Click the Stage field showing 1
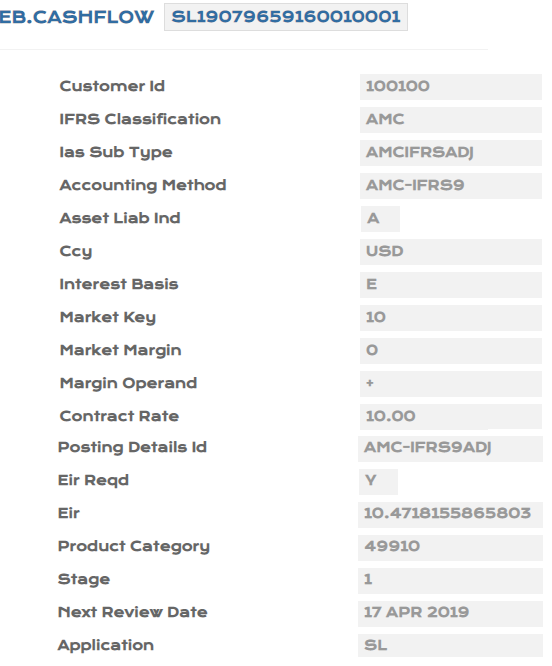 pyautogui.click(x=450, y=581)
